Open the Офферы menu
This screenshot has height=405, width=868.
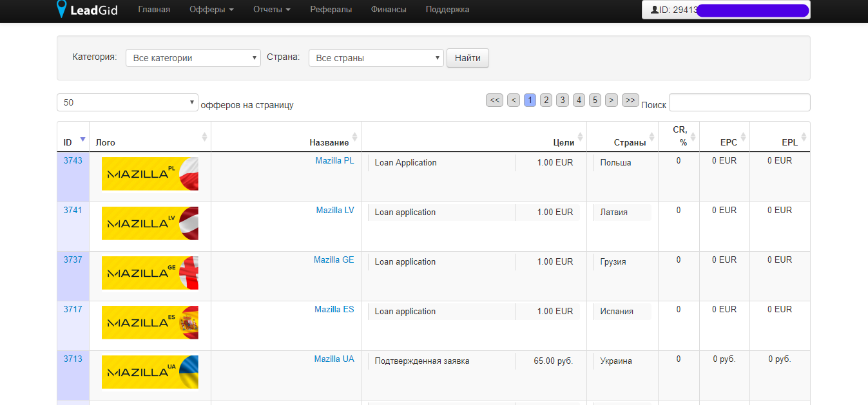click(211, 10)
